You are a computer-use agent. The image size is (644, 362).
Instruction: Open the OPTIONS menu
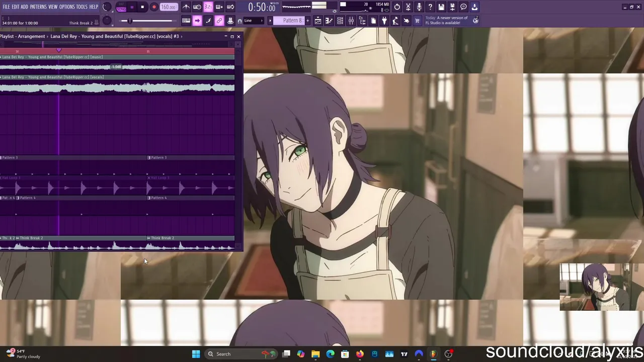67,7
